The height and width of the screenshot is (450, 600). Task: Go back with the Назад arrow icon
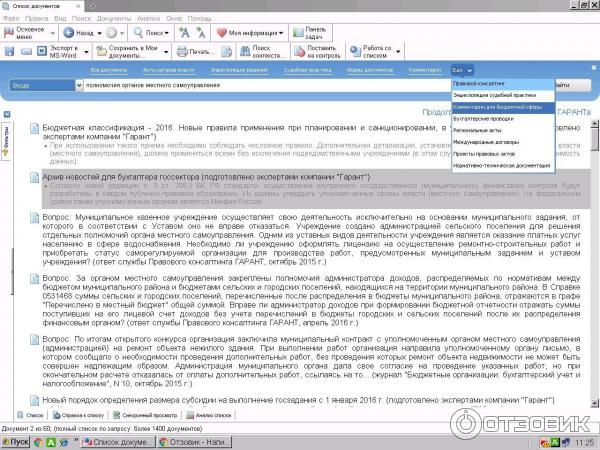pos(68,33)
